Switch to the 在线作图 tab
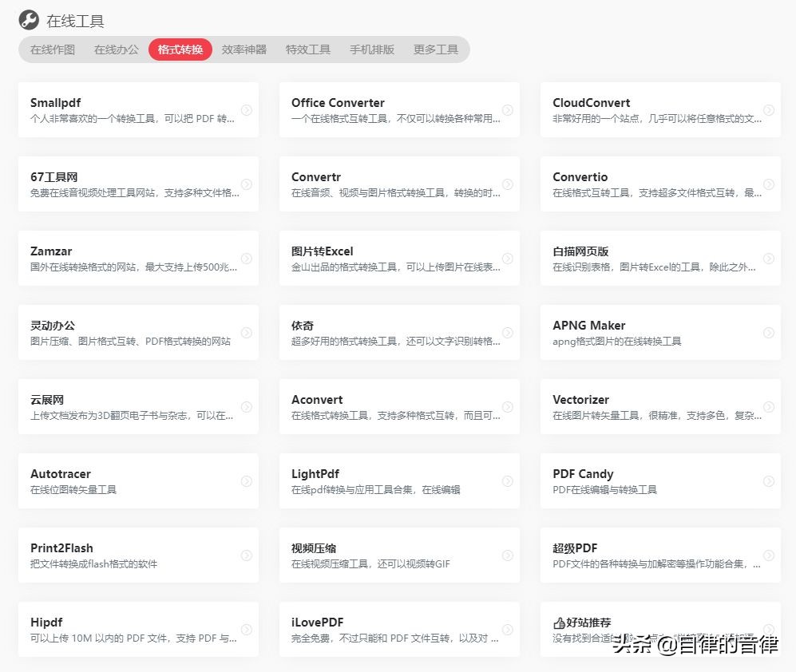 click(x=52, y=49)
